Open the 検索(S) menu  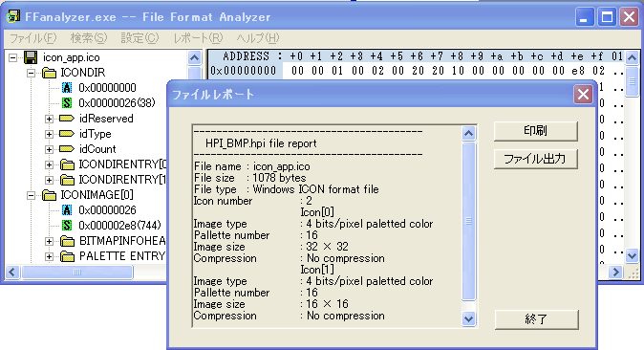point(89,38)
